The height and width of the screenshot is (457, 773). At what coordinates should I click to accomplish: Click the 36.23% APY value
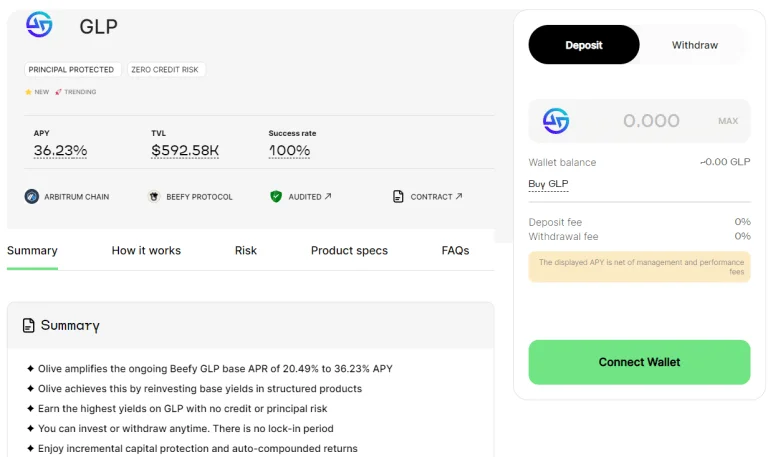[x=60, y=150]
